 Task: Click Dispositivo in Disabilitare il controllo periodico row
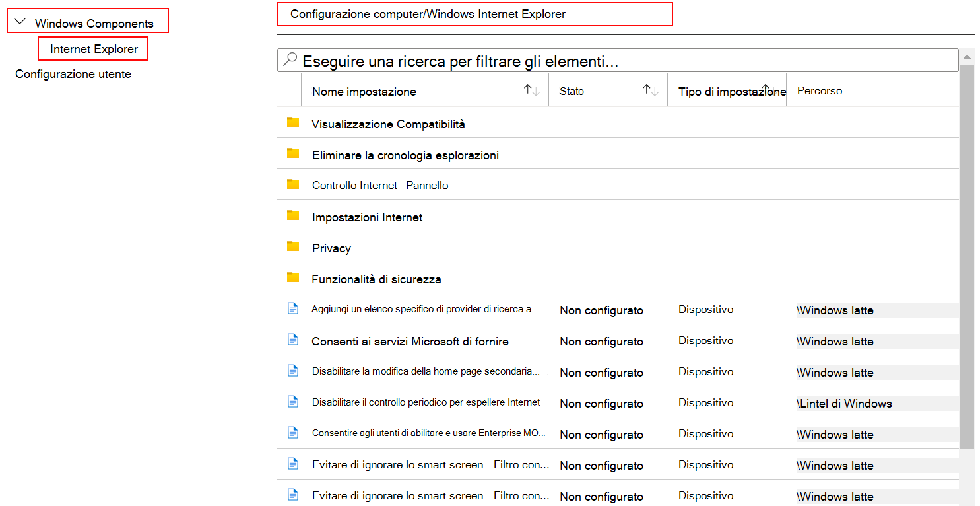pyautogui.click(x=705, y=402)
